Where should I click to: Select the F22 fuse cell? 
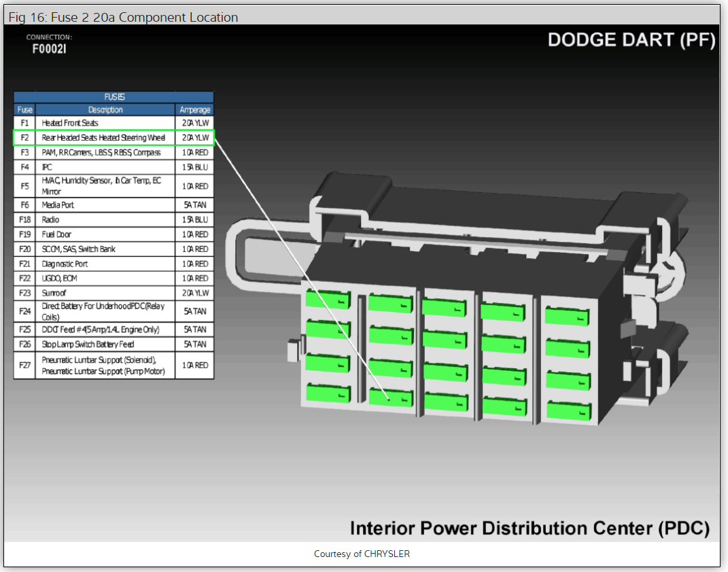pyautogui.click(x=24, y=279)
